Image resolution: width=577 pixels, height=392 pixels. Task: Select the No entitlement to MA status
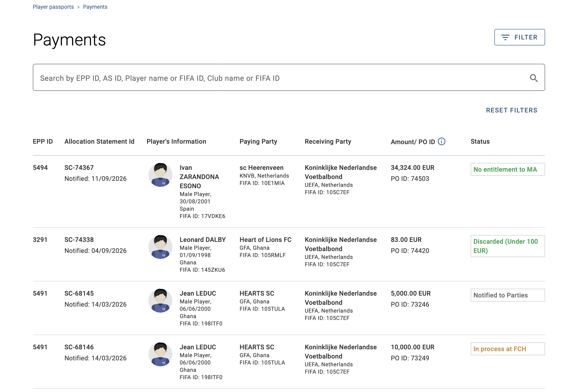pyautogui.click(x=508, y=169)
